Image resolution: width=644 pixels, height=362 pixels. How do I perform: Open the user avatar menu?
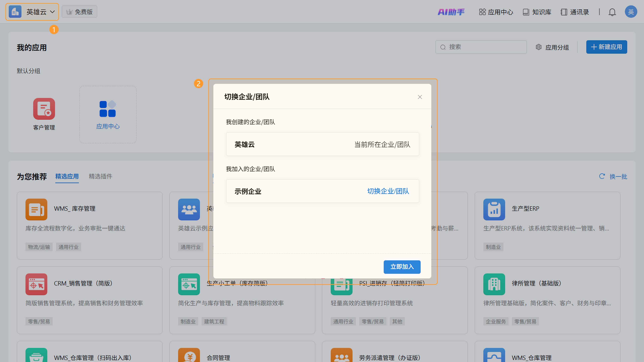coord(631,12)
